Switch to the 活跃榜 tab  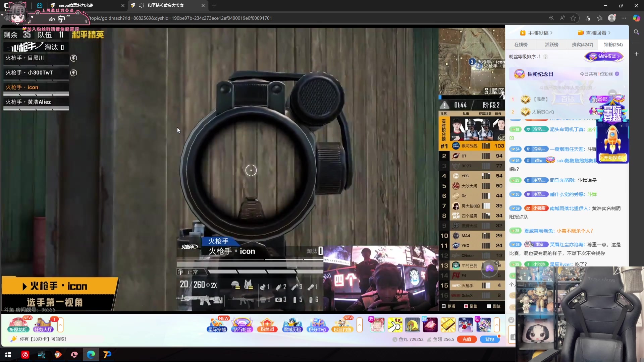click(552, 45)
